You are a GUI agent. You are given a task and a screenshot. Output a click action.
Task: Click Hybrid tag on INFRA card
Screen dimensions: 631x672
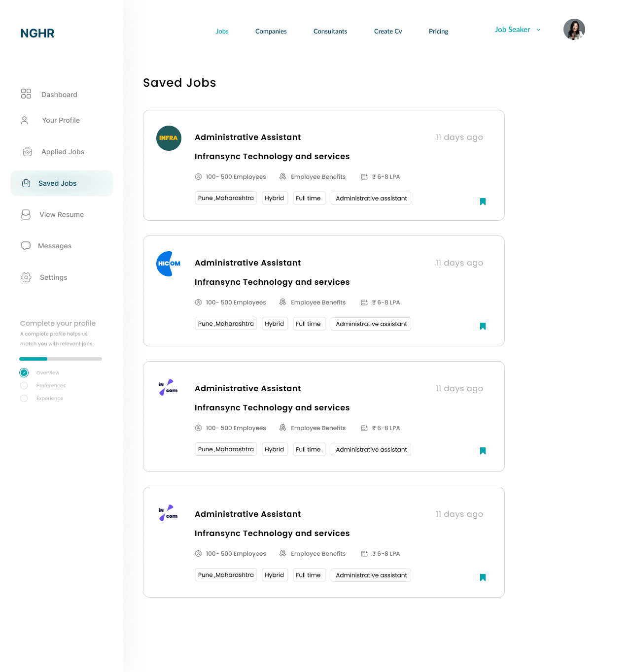pos(275,198)
